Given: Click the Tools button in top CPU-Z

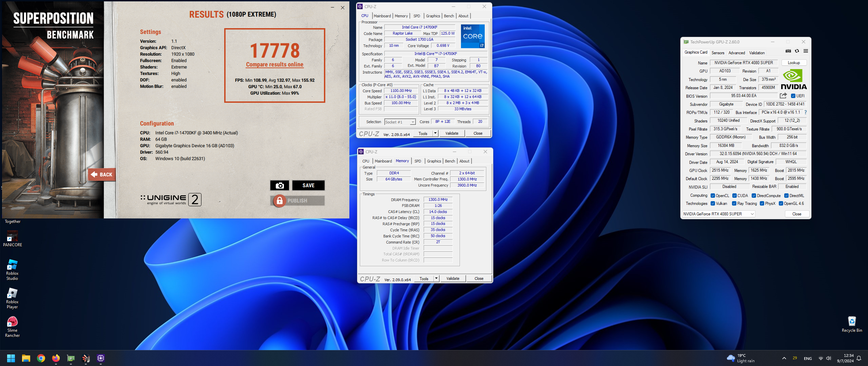Looking at the screenshot, I should coord(423,133).
